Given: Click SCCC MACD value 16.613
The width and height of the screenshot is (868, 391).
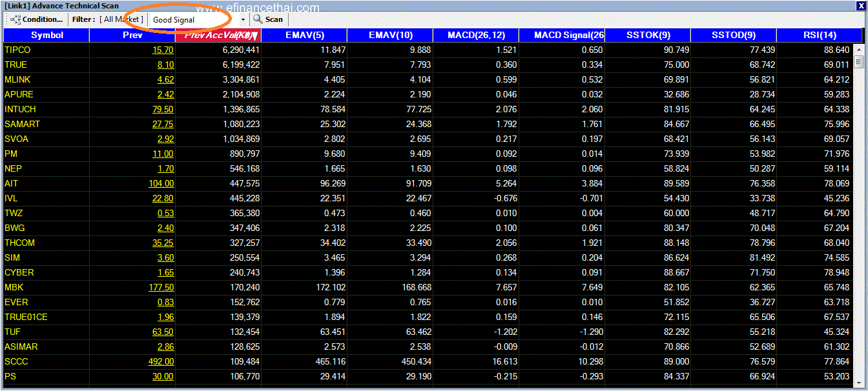Looking at the screenshot, I should point(504,361).
